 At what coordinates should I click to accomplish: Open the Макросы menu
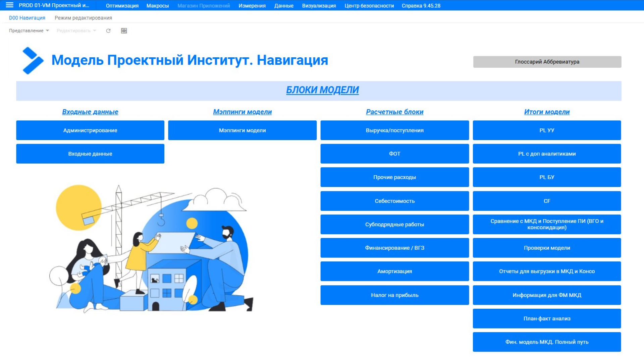(157, 6)
